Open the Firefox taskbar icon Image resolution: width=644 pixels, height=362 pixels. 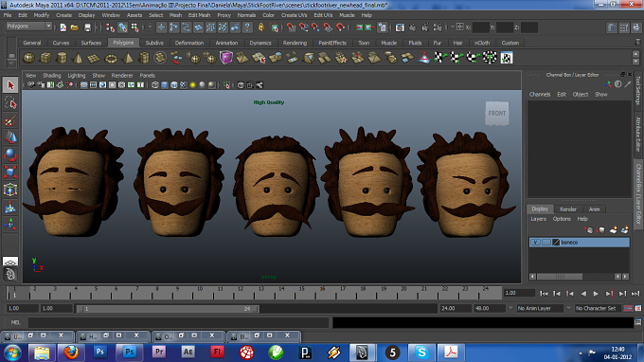(x=71, y=353)
